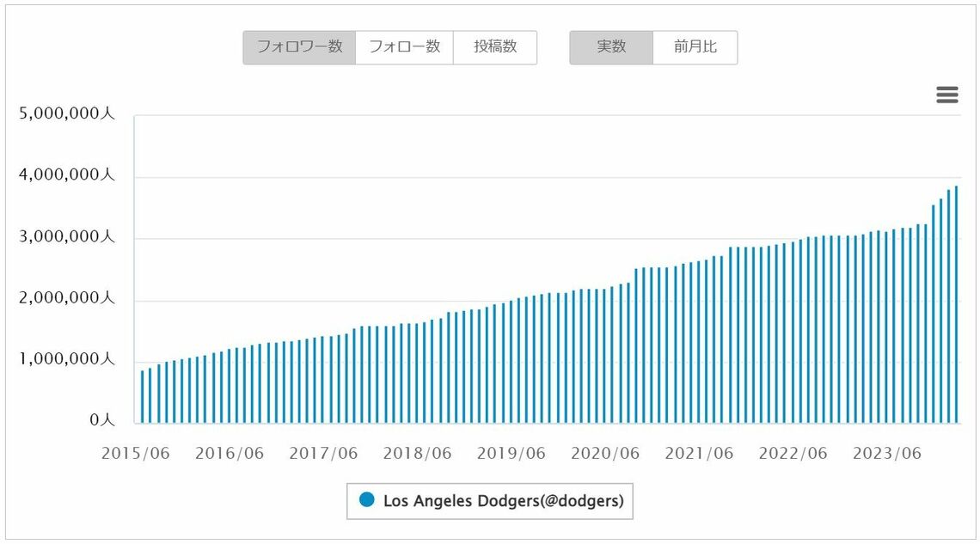Toggle the Los Angeles Dodgers(@dodgers) legend item
The height and width of the screenshot is (544, 980).
[491, 501]
